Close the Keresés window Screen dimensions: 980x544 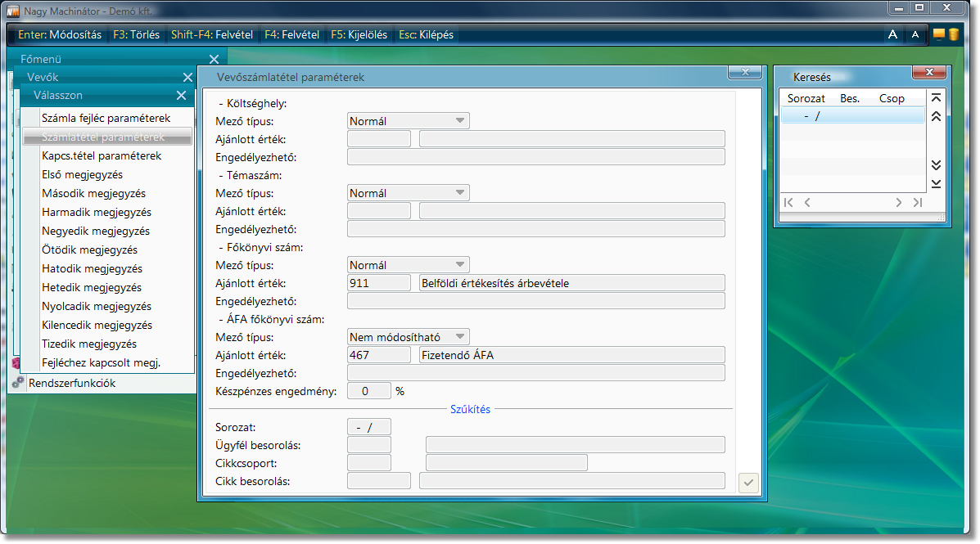coord(928,73)
